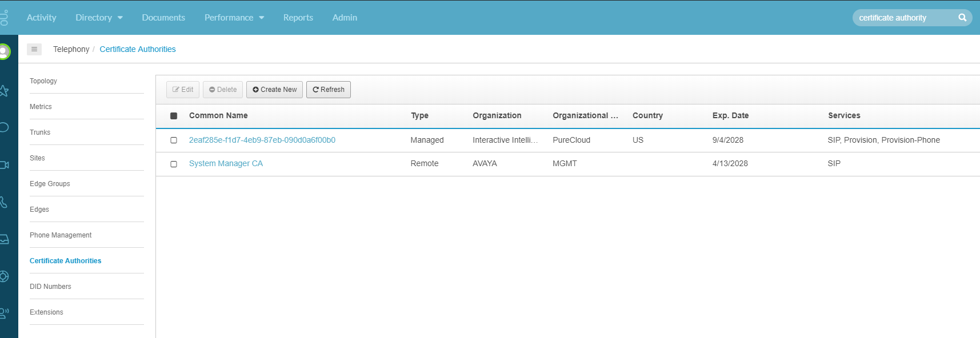Open the System Manager CA link
This screenshot has height=338, width=980.
[226, 163]
